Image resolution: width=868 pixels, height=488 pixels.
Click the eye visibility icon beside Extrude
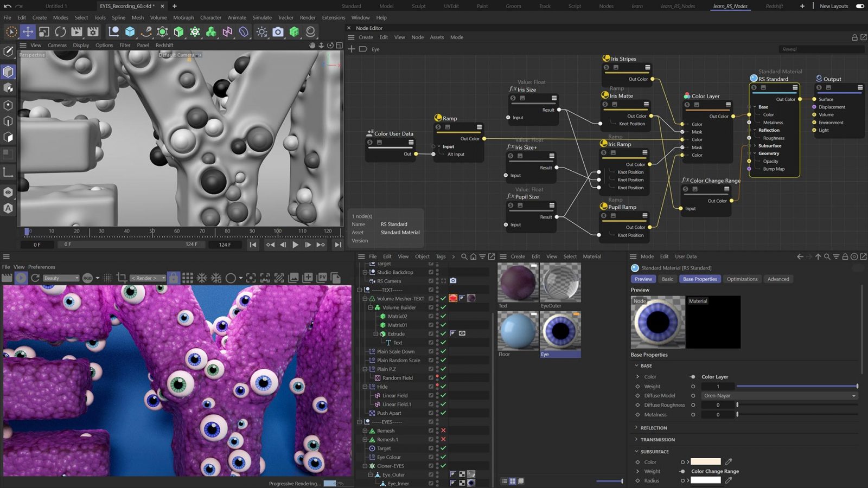[x=462, y=333]
